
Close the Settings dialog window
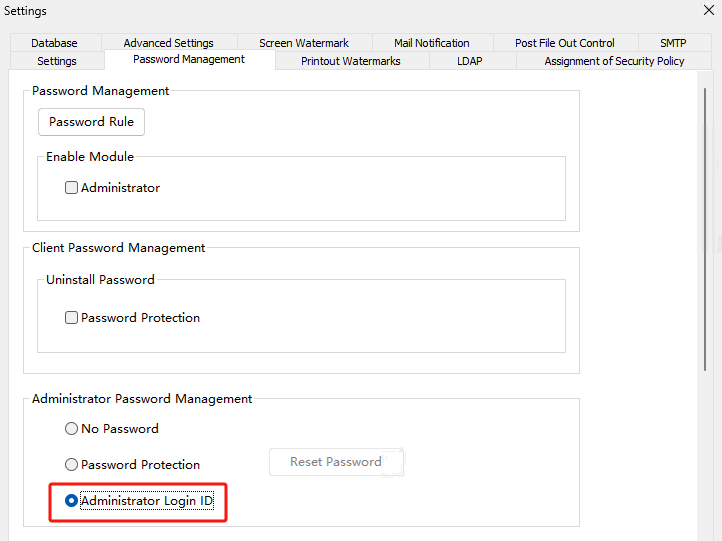point(709,11)
